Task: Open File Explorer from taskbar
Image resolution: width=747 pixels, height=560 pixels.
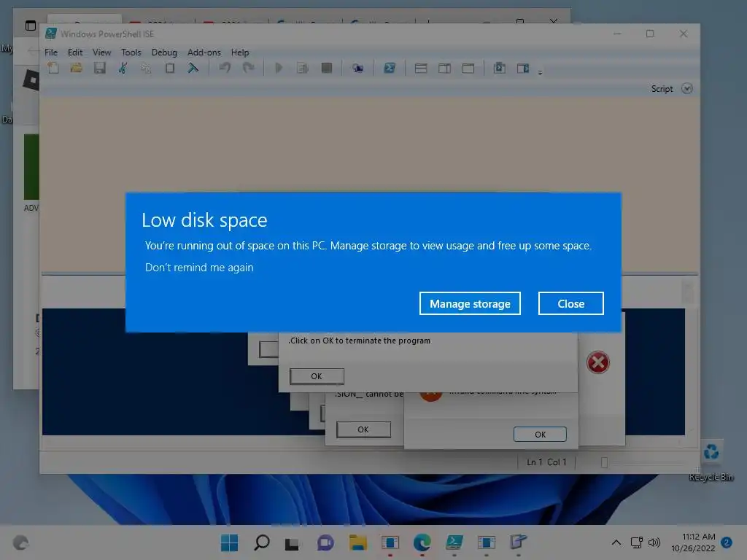Action: (357, 542)
